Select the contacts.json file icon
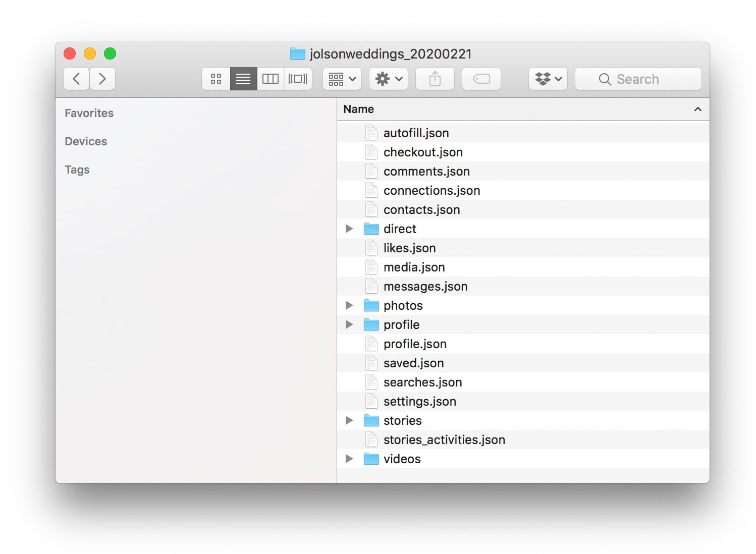 tap(371, 209)
